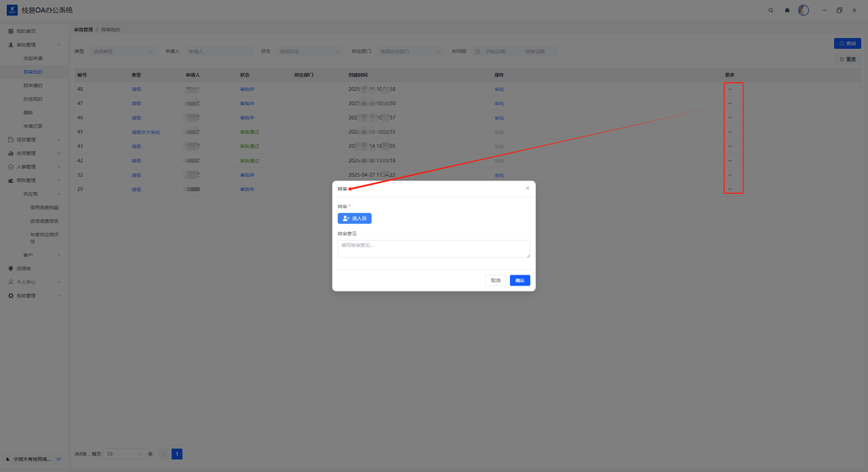This screenshot has height=472, width=868.
Task: Expand the 合同管理 sidebar section
Action: 34,153
